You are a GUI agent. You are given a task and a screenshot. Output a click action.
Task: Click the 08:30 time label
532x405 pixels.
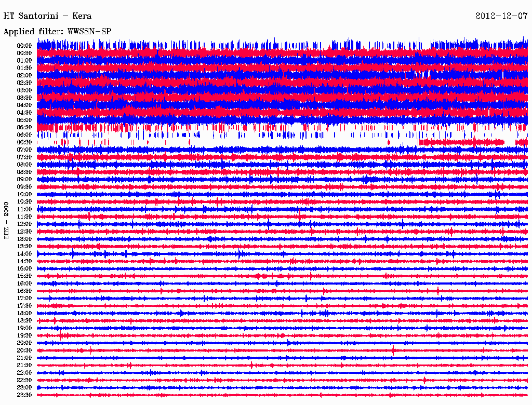pyautogui.click(x=24, y=172)
